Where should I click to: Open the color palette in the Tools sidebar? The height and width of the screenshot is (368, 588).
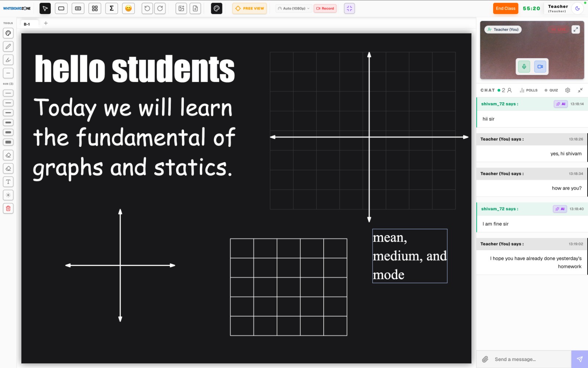(x=8, y=33)
